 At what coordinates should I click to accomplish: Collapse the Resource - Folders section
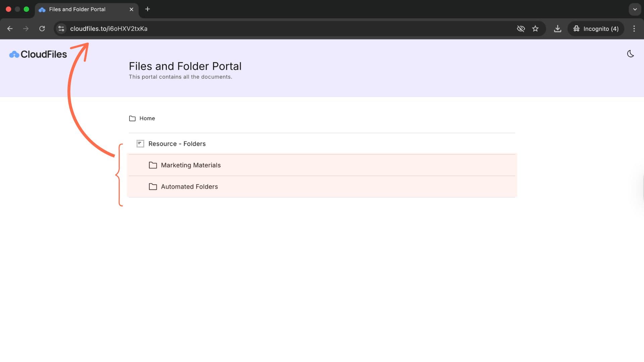pos(177,144)
